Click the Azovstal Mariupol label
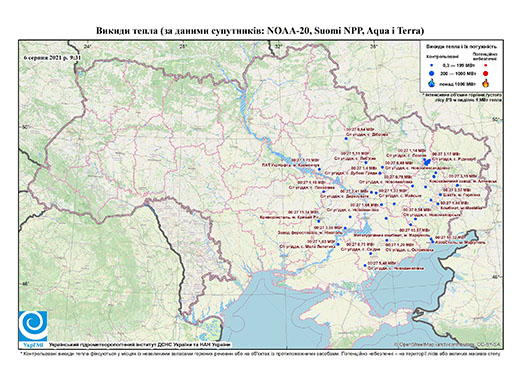Image resolution: width=520 pixels, height=368 pixels. click(460, 242)
